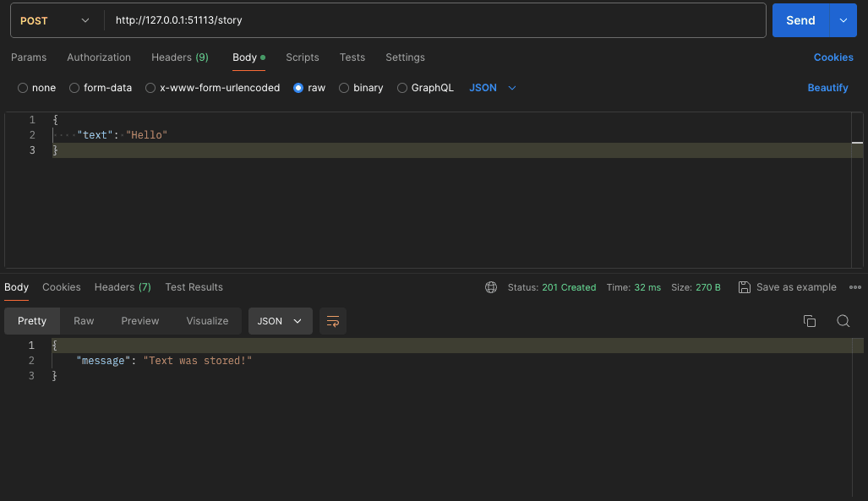Image resolution: width=868 pixels, height=501 pixels.
Task: Select the response Body tab
Action: [17, 287]
